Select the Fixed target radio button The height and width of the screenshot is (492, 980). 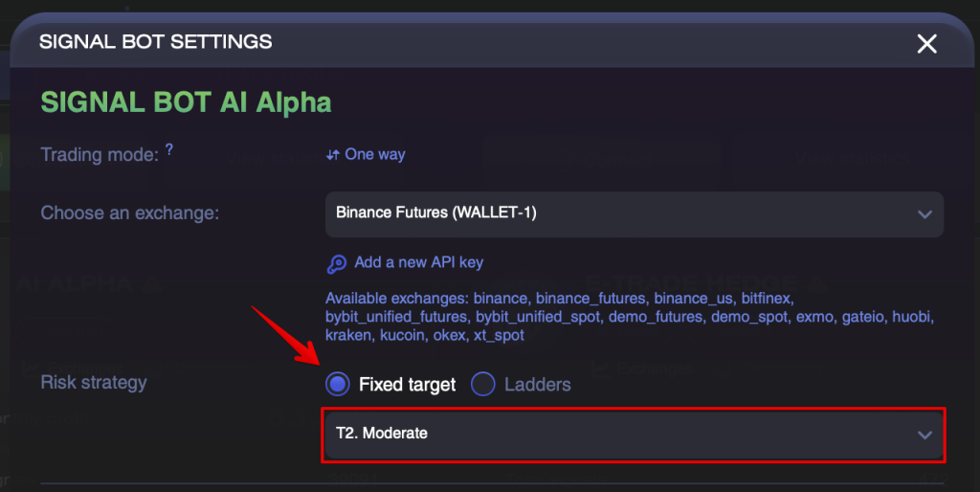(338, 384)
